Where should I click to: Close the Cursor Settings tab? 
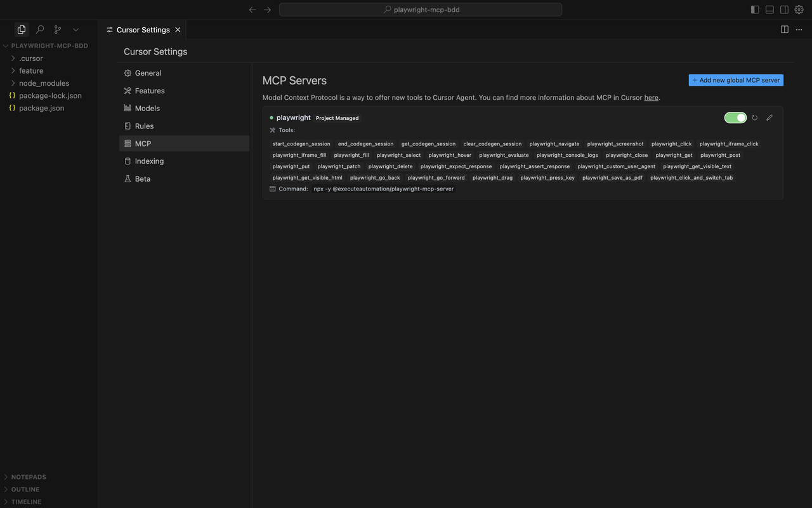click(178, 29)
